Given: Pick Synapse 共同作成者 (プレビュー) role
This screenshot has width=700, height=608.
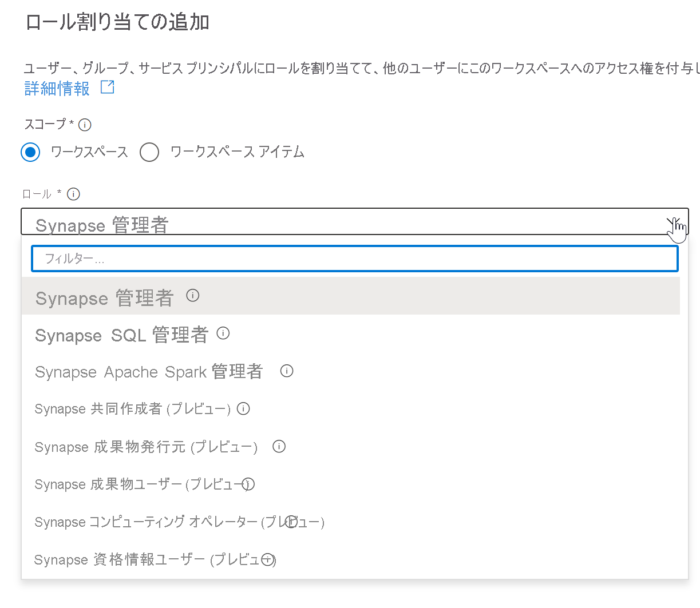Looking at the screenshot, I should (132, 410).
